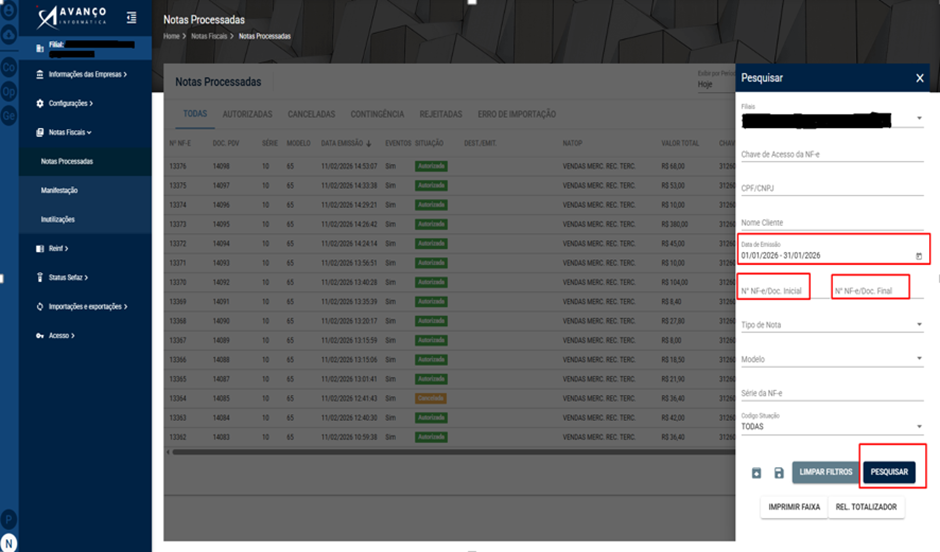Open the Filiais dropdown in Pesquisar panel

point(832,119)
